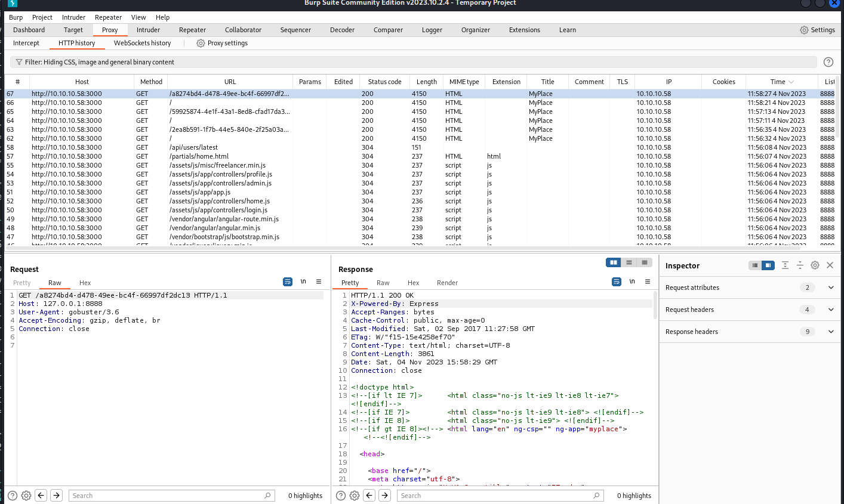Go to next match in Response search
The width and height of the screenshot is (844, 504).
point(385,496)
